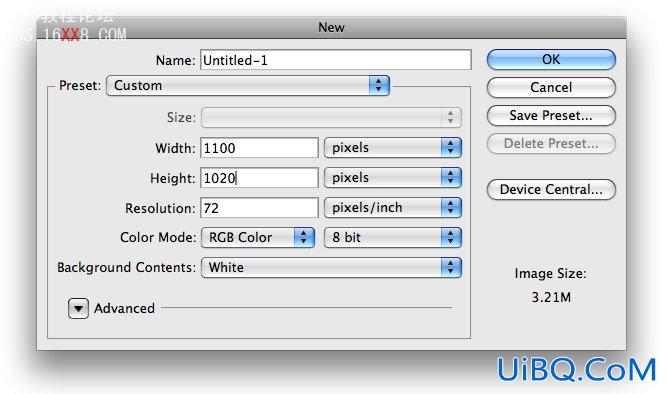
Task: Open the 8 bit depth dropdown
Action: (x=393, y=237)
